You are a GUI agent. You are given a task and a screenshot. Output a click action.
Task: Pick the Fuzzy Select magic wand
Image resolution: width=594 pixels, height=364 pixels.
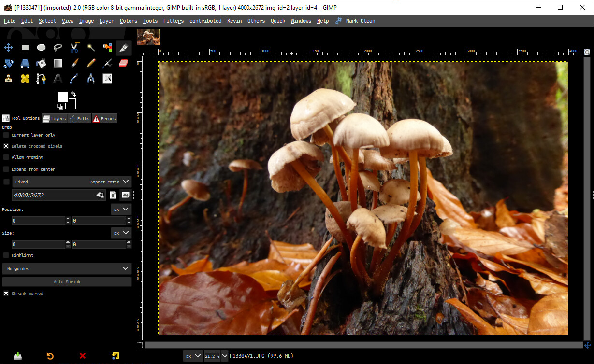pyautogui.click(x=90, y=47)
